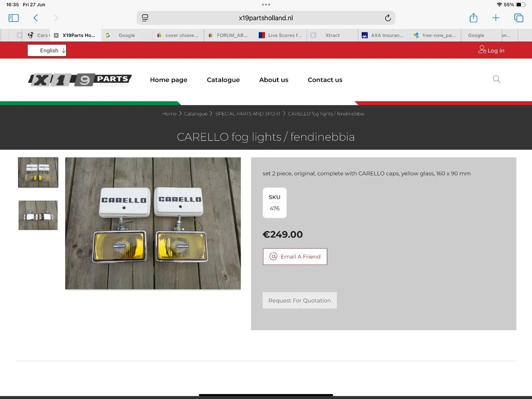Click the SKU 476 box
Viewport: 532px width, 399px height.
[274, 203]
